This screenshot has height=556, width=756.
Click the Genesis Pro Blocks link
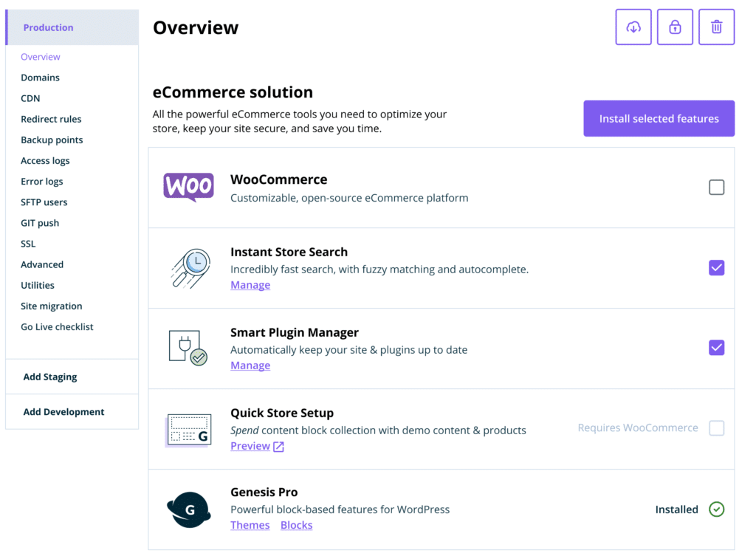(x=296, y=525)
